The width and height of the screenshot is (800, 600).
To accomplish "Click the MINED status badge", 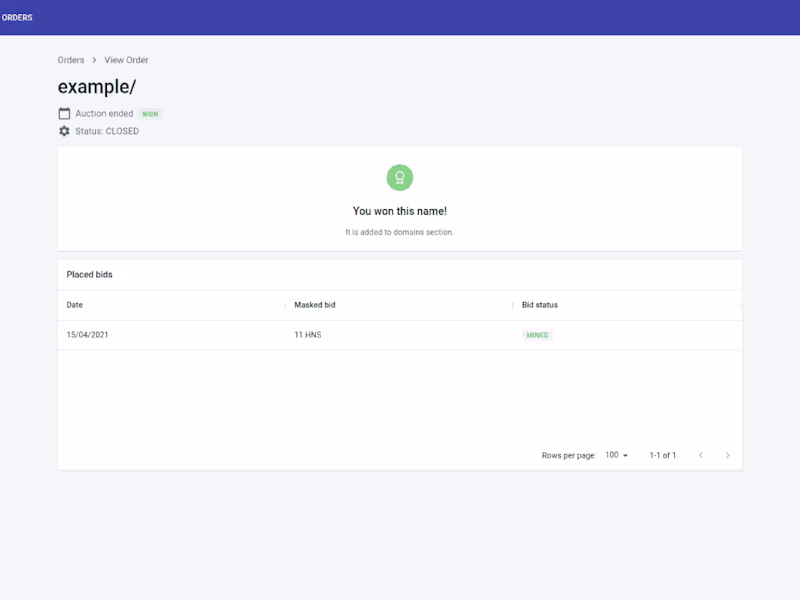I will pyautogui.click(x=537, y=335).
